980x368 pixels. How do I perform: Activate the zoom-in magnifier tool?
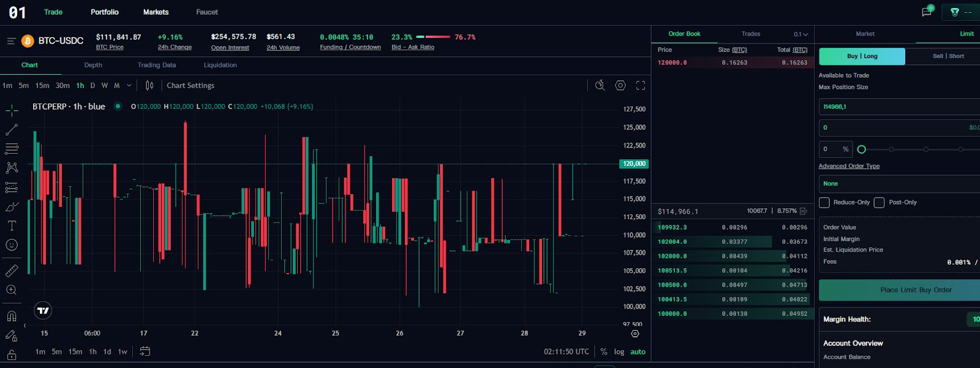pyautogui.click(x=12, y=290)
